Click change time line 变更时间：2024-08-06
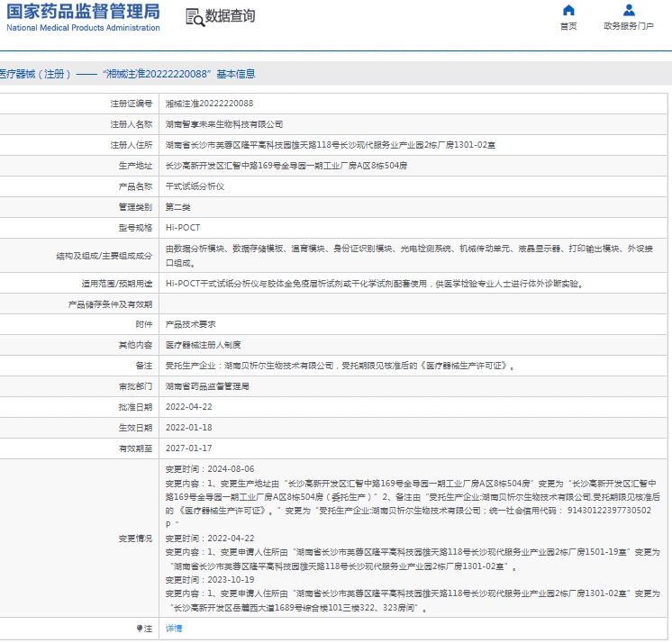The width and height of the screenshot is (672, 643). pyautogui.click(x=210, y=469)
